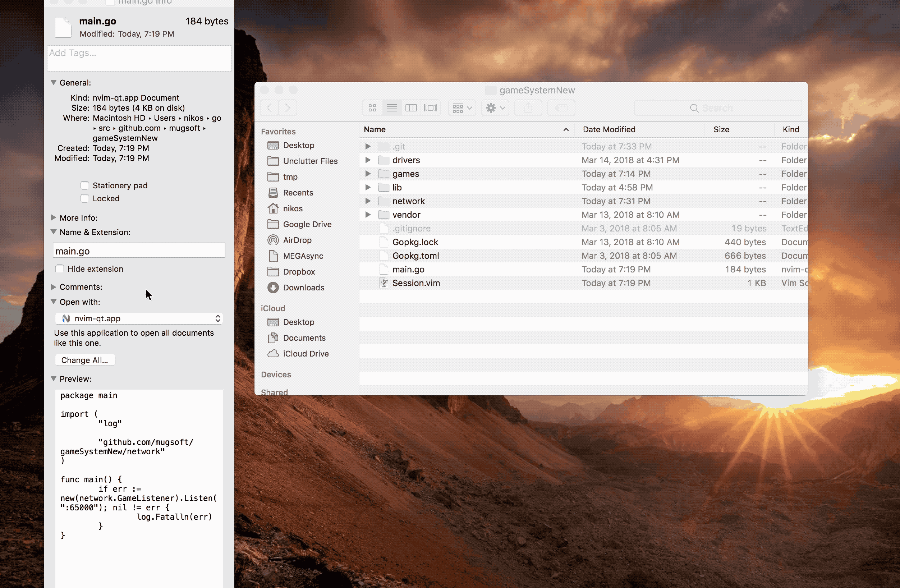Expand the More Info section
The height and width of the screenshot is (588, 900).
[53, 217]
